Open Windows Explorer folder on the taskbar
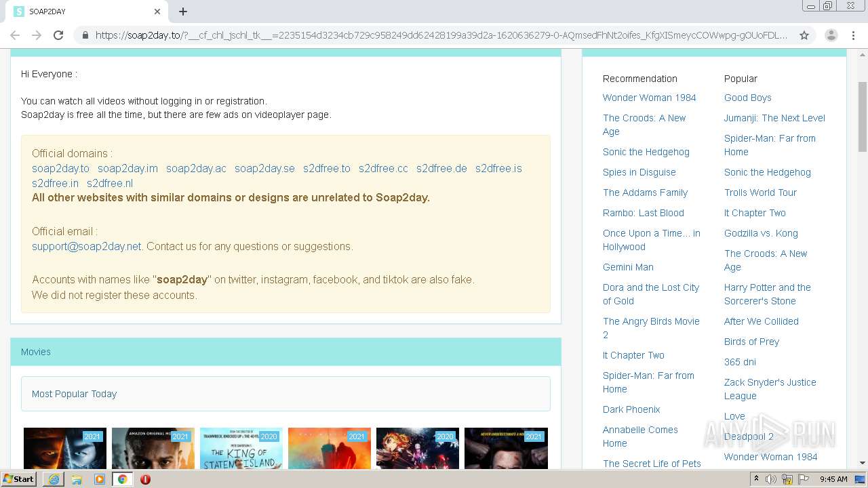 (x=77, y=479)
